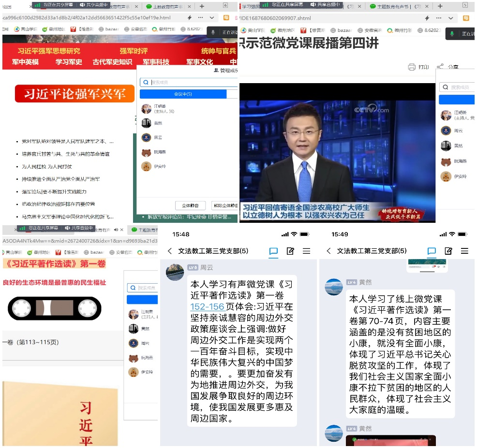
Task: Click the lightning icon in top-left browser address bar
Action: point(190,17)
